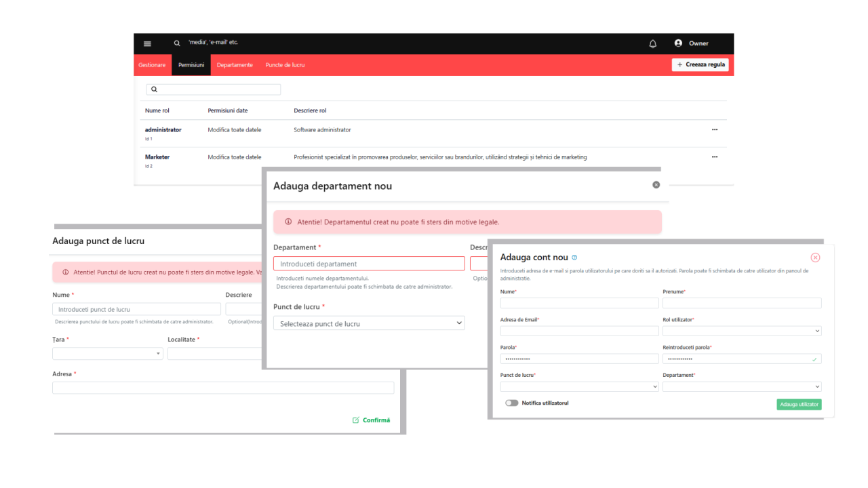Toggle the Notifica utilizatorul switch
Screen dimensions: 868x488
pyautogui.click(x=511, y=403)
